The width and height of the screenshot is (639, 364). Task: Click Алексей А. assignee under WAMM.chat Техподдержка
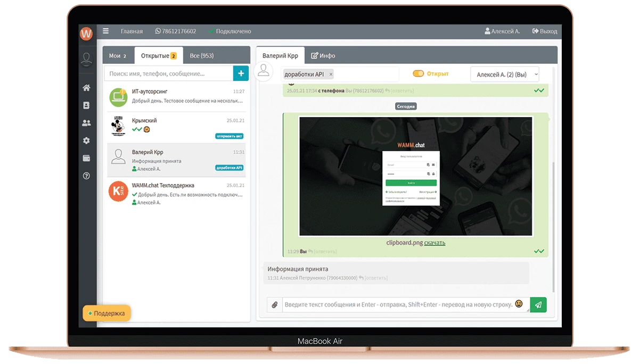(x=146, y=202)
